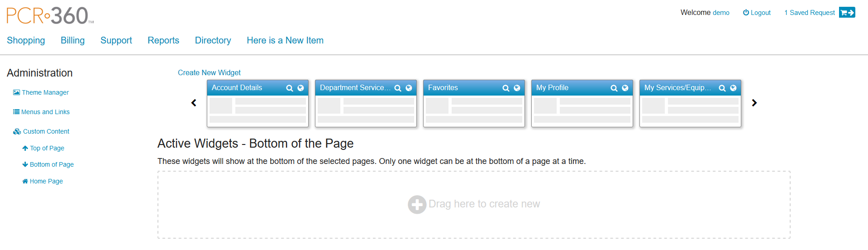Click the globe icon on Account Details widget
868x250 pixels.
pyautogui.click(x=300, y=88)
